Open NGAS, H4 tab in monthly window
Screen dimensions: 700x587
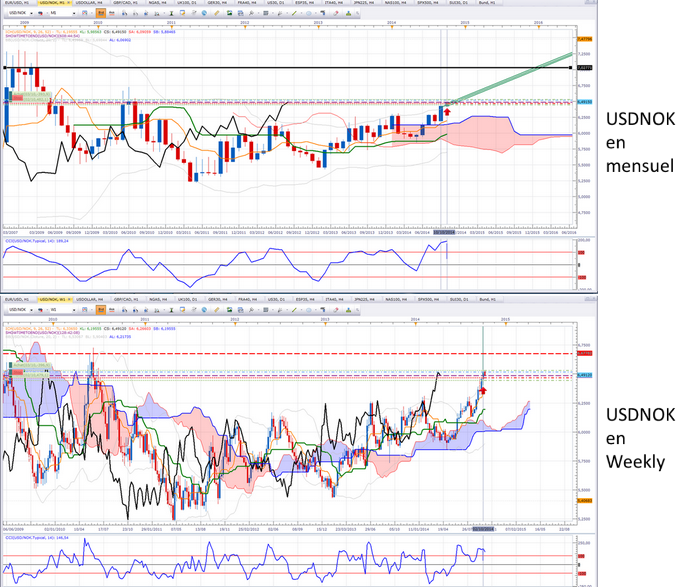point(158,3)
